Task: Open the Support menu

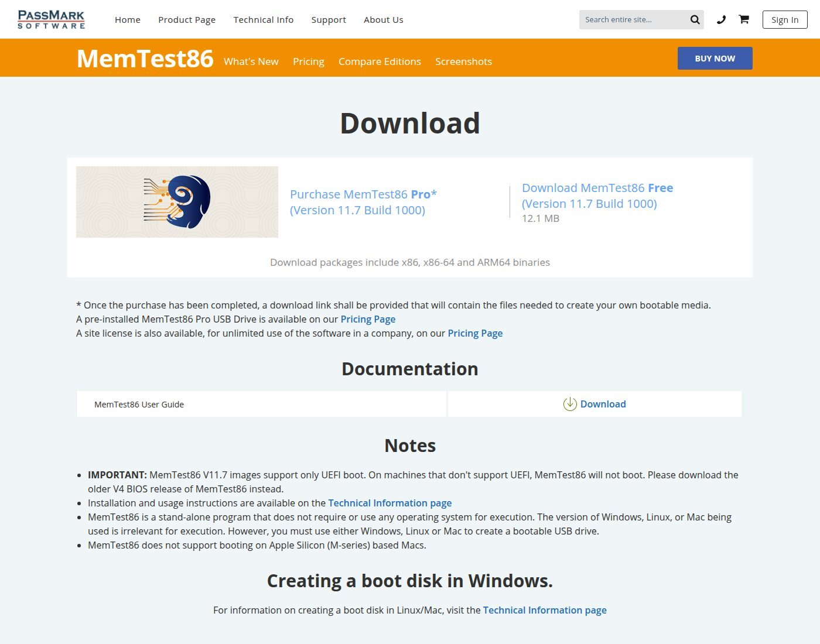Action: (329, 19)
